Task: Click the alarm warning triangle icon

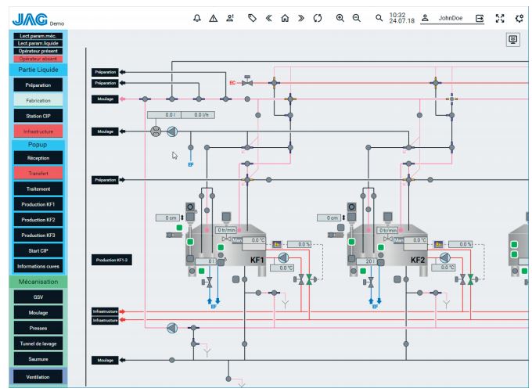Action: tap(217, 16)
